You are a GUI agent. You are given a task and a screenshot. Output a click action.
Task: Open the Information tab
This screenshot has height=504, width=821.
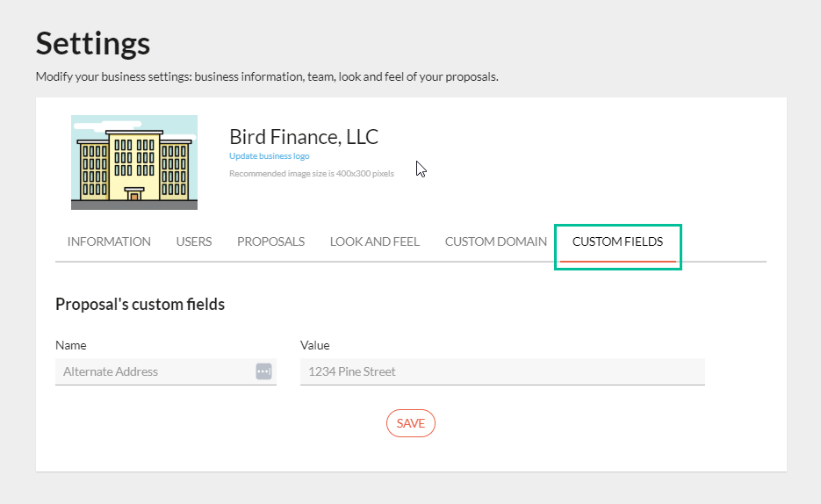(109, 241)
